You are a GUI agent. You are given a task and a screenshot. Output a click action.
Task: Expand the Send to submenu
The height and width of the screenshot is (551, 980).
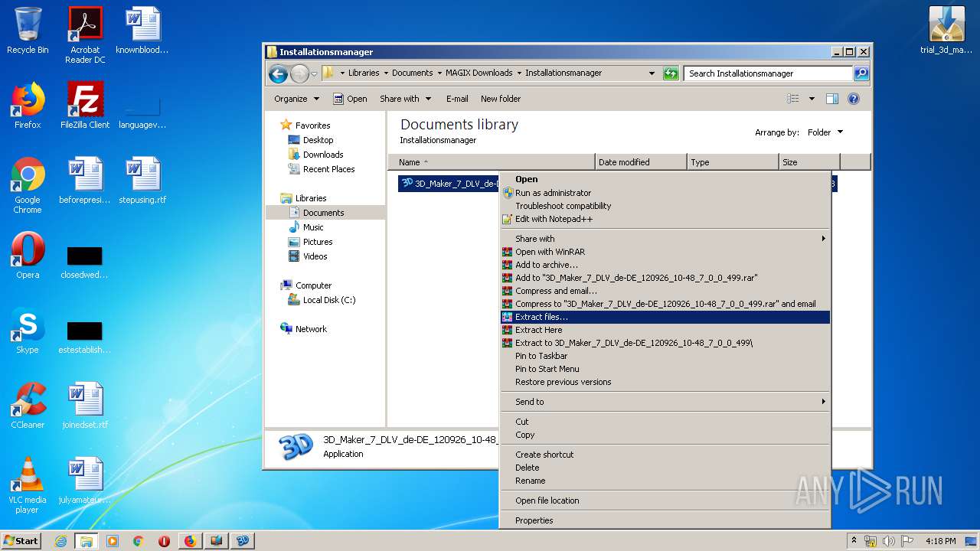(665, 402)
